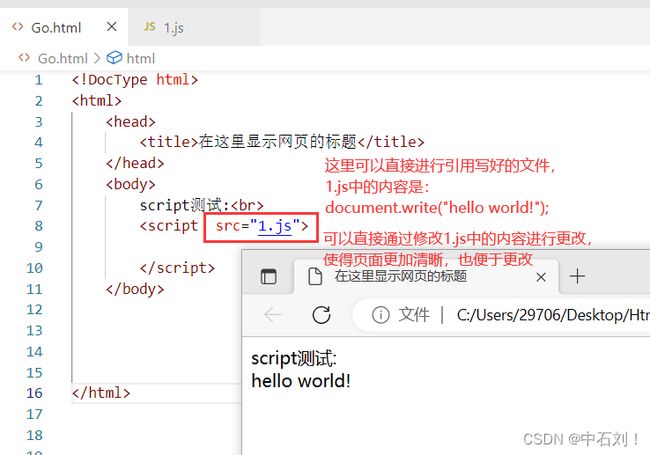The width and height of the screenshot is (650, 455).
Task: Click the HTML file icon on Go.html tab
Action: pos(17,27)
